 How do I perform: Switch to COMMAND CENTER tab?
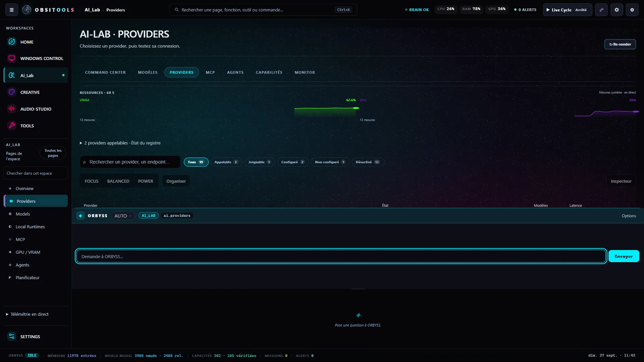tap(105, 72)
